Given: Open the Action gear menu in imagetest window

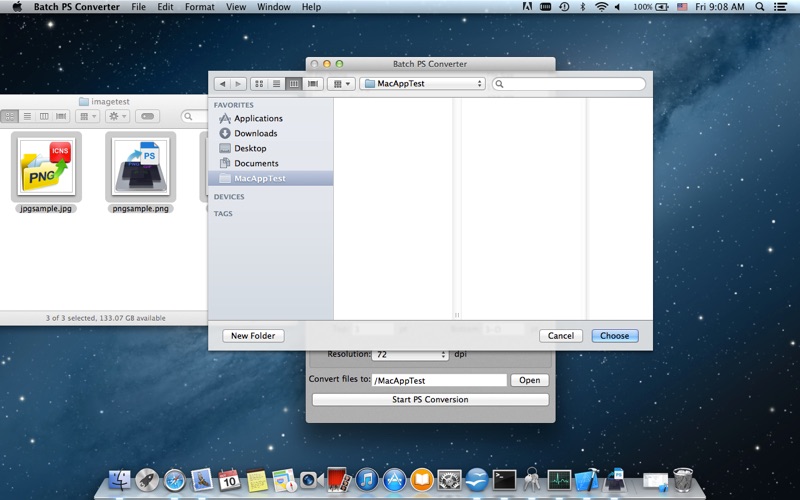Looking at the screenshot, I should tap(117, 116).
